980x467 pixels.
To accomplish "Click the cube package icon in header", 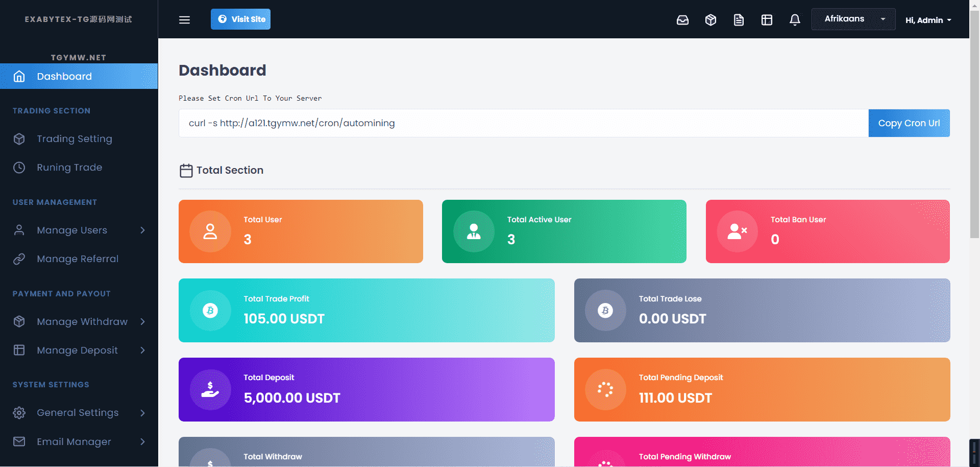I will pos(710,20).
